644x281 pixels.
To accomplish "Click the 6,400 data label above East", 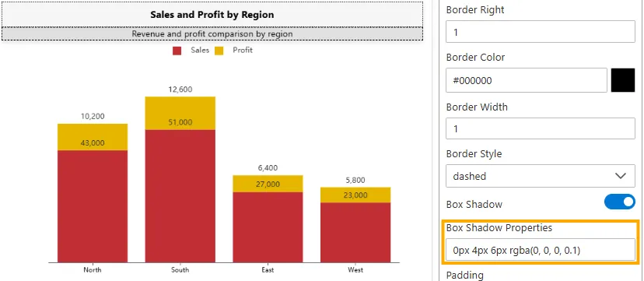I will pyautogui.click(x=268, y=167).
